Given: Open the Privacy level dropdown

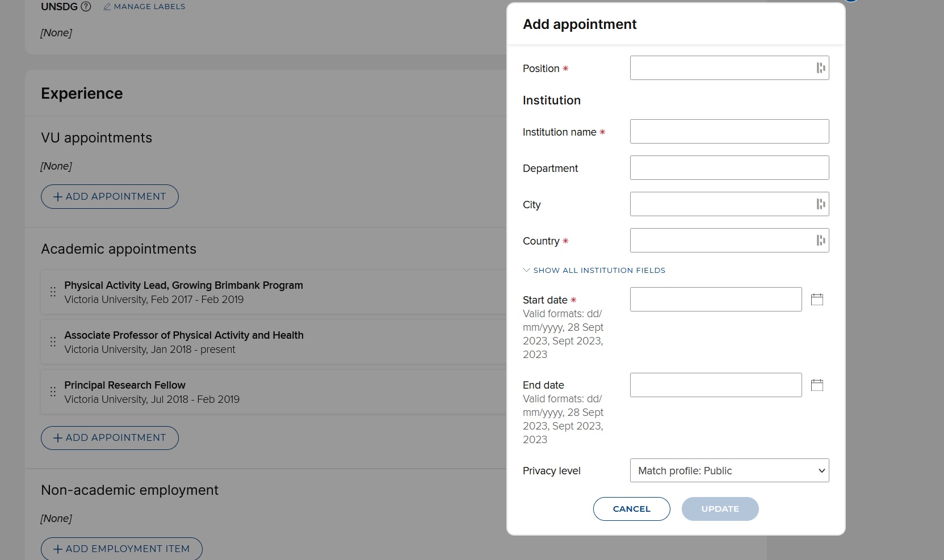Looking at the screenshot, I should click(x=729, y=470).
